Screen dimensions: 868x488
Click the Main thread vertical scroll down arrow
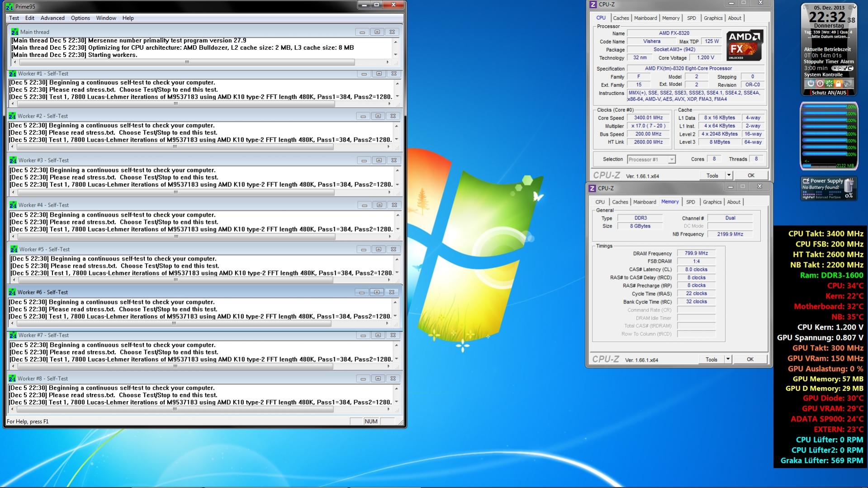pyautogui.click(x=396, y=55)
